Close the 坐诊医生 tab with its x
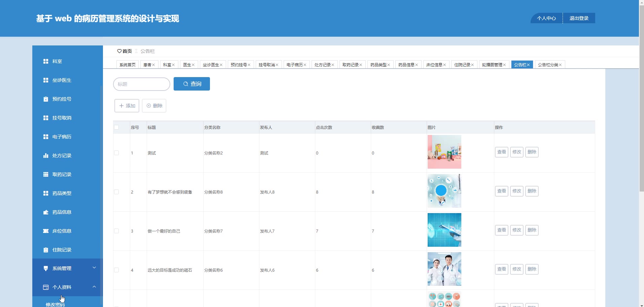 pos(221,65)
